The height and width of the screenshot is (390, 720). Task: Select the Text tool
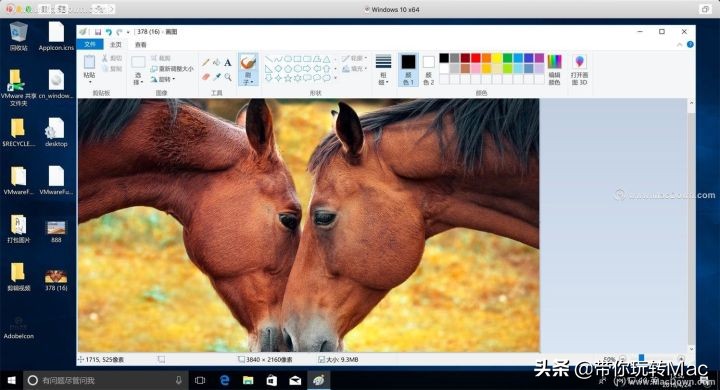(228, 62)
